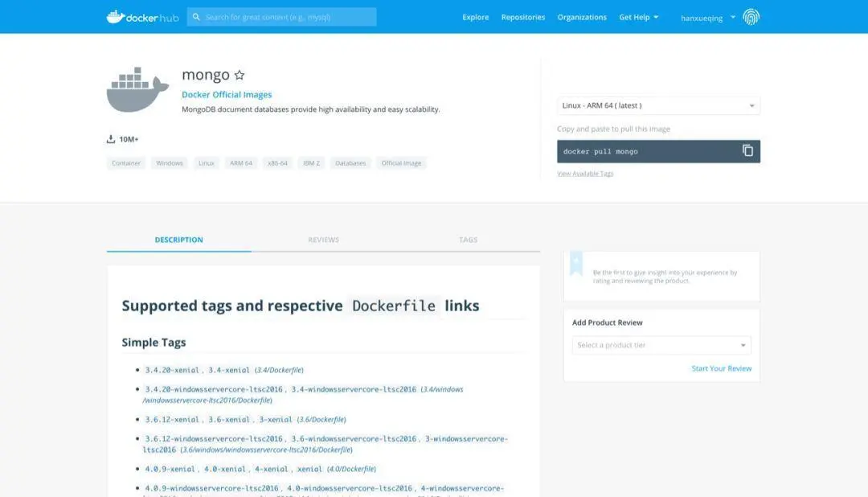Go to Repositories
Screen dimensions: 868x497
pos(523,17)
